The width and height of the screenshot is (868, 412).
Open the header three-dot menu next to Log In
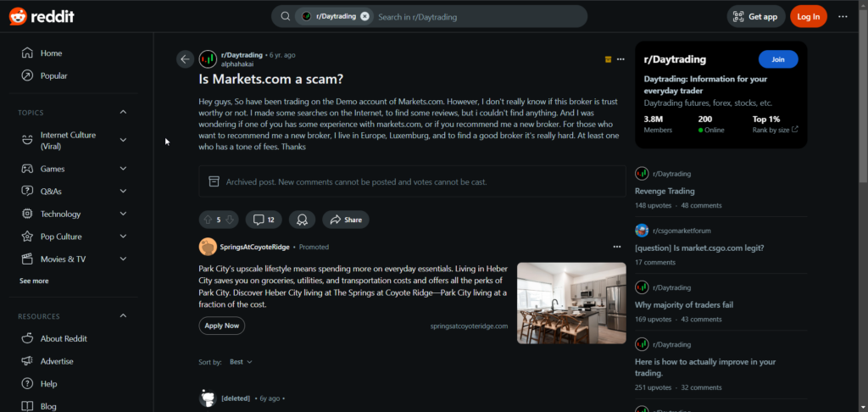(x=843, y=17)
